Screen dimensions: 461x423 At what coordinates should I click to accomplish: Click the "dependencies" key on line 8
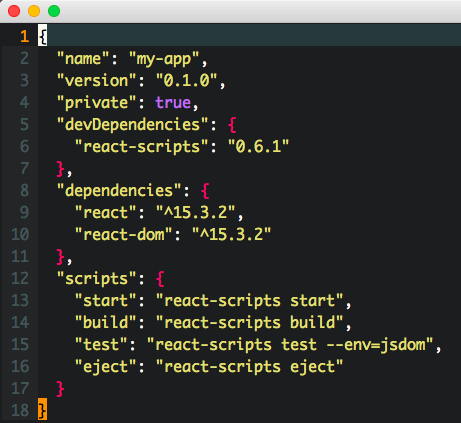(119, 191)
